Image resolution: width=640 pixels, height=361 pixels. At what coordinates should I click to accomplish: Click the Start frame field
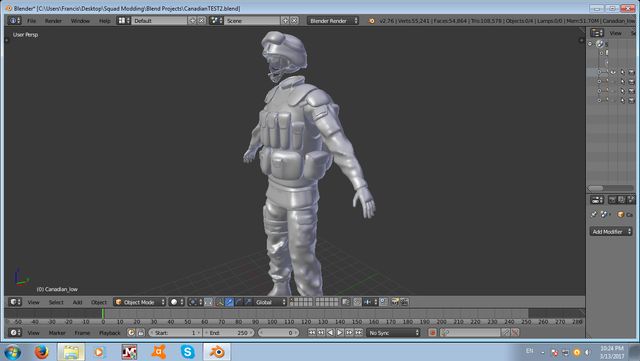tap(175, 333)
